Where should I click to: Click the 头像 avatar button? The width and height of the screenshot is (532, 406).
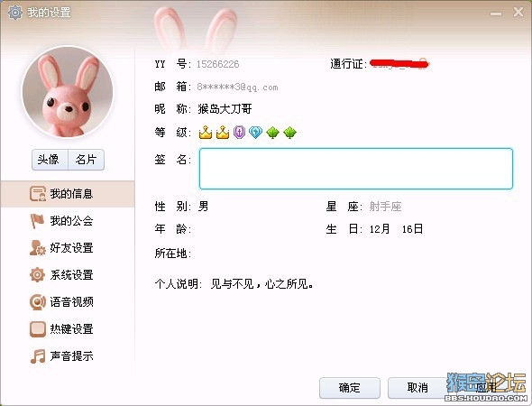tap(50, 160)
